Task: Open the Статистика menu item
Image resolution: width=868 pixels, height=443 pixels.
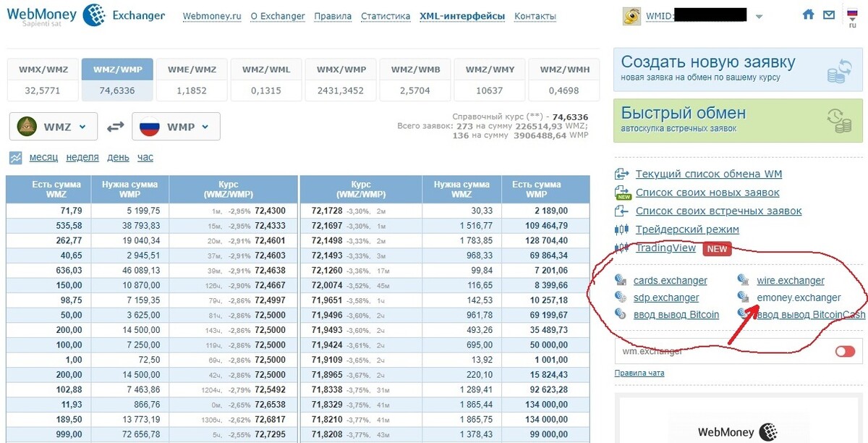Action: (386, 16)
